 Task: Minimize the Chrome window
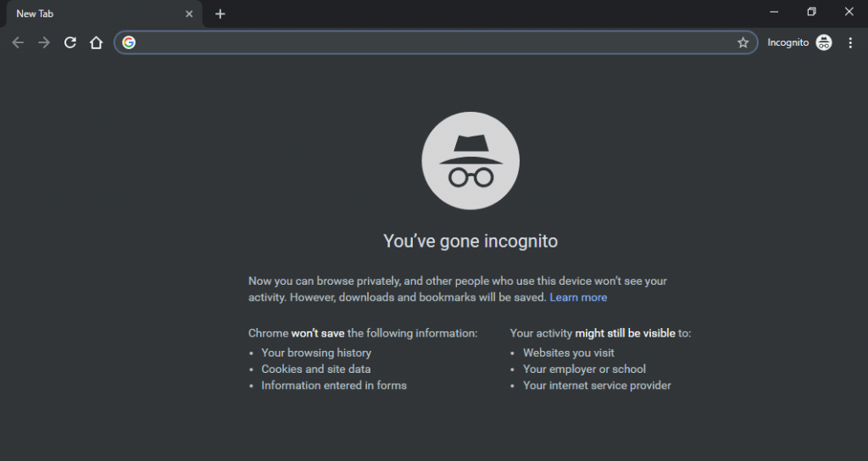[x=774, y=12]
